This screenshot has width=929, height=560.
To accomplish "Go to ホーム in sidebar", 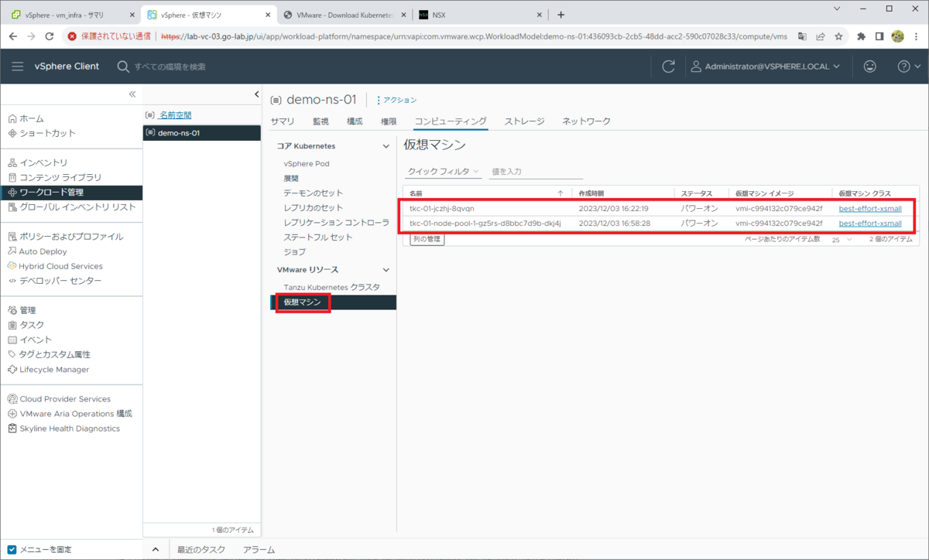I will [x=26, y=118].
